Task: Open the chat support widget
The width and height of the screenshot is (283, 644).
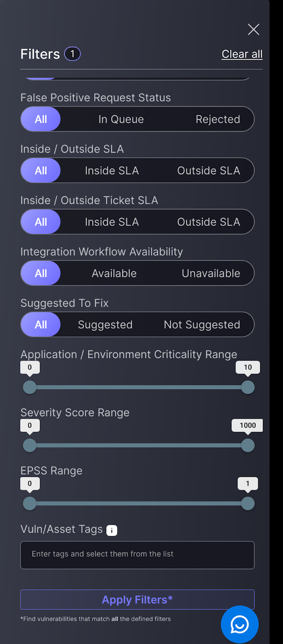Action: (x=239, y=624)
